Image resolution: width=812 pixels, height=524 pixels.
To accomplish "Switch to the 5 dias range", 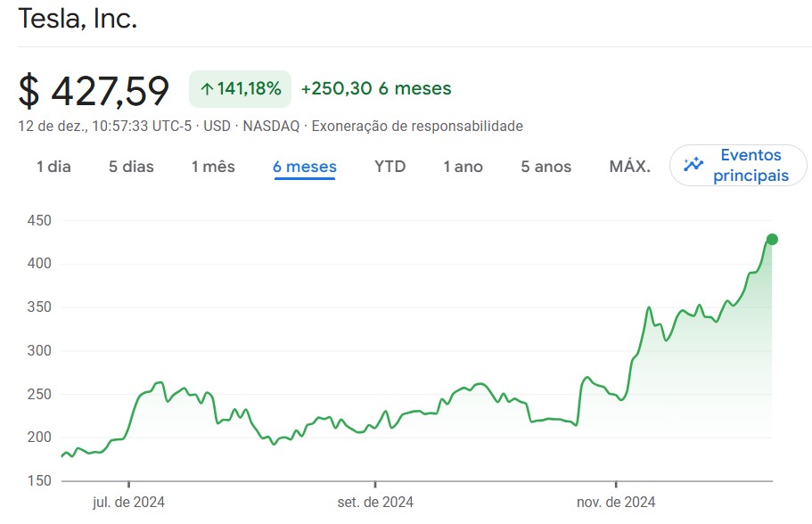I will coord(131,167).
